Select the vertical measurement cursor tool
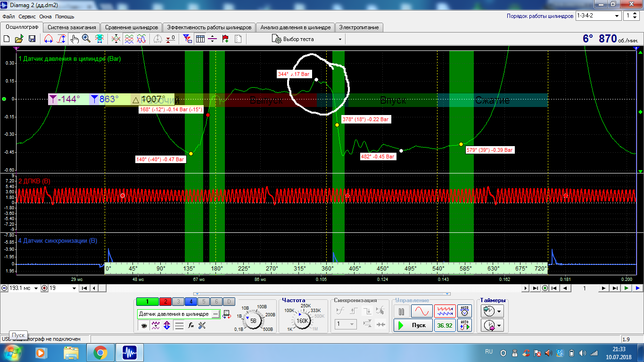The image size is (644, 362). click(61, 39)
